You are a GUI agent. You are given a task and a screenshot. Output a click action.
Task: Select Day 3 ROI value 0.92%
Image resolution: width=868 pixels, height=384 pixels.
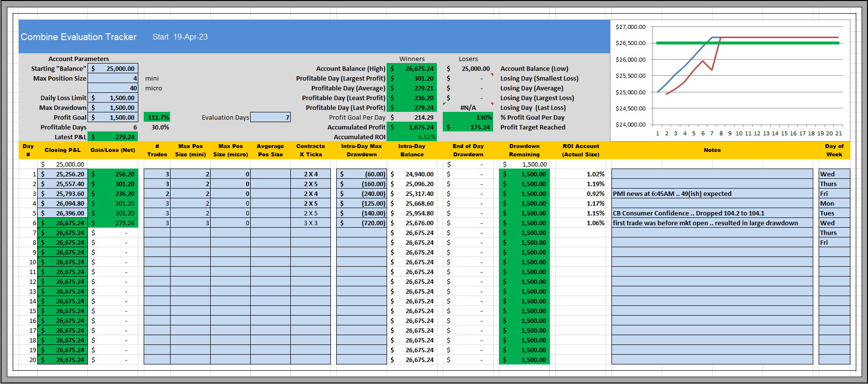click(581, 193)
